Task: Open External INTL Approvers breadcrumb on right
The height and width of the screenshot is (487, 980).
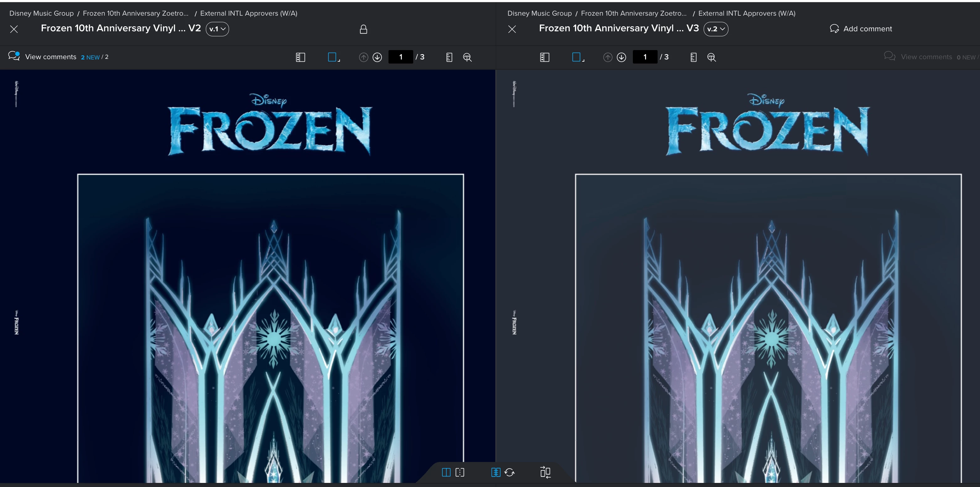Action: (x=746, y=13)
